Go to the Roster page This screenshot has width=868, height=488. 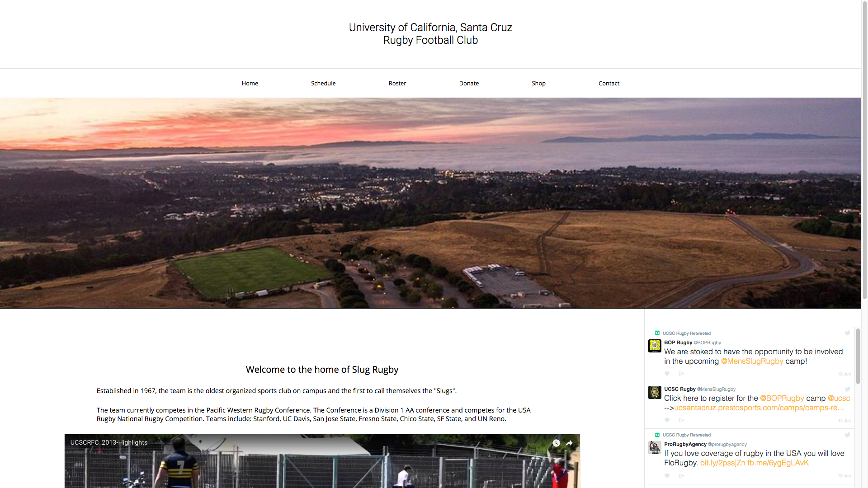397,83
